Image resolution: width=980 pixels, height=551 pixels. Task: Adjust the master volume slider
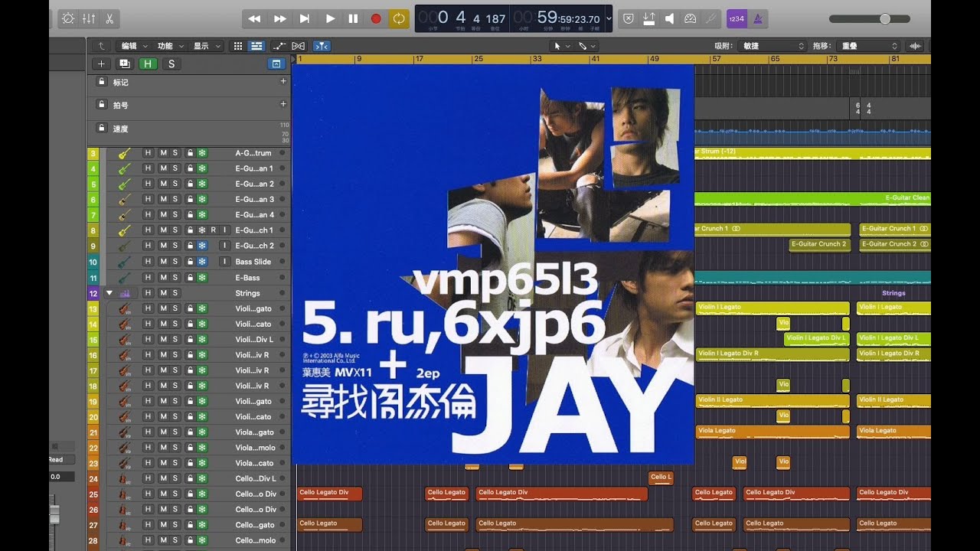click(x=870, y=18)
